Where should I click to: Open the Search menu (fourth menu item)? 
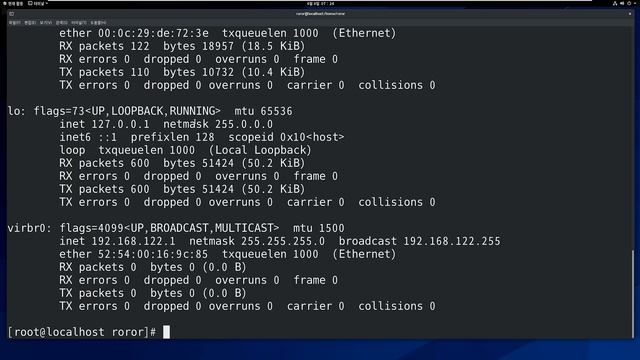pos(62,22)
